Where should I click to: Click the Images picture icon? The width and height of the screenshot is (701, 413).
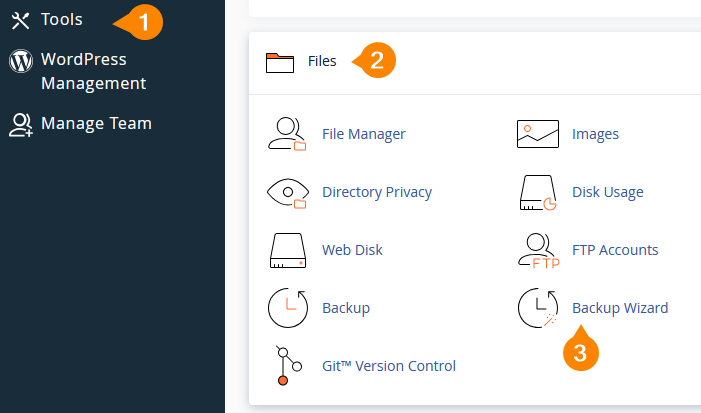click(x=538, y=134)
